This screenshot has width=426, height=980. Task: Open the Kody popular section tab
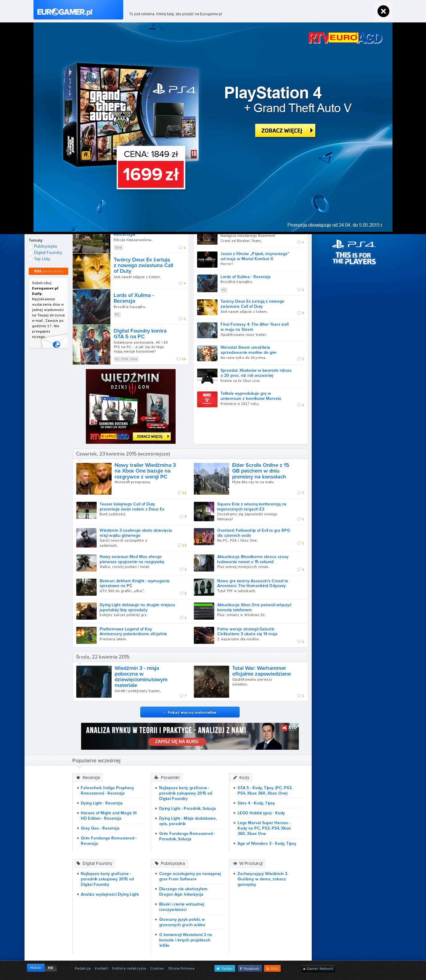pyautogui.click(x=241, y=777)
